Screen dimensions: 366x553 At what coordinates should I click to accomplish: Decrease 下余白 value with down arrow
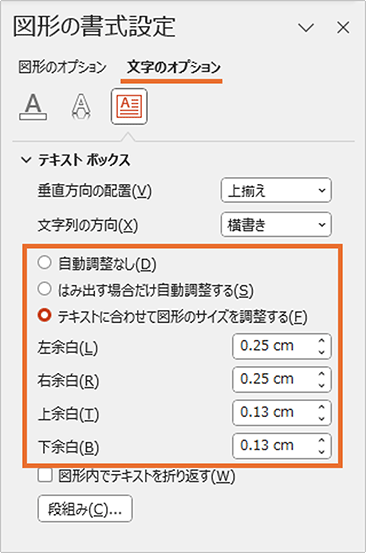tap(321, 451)
